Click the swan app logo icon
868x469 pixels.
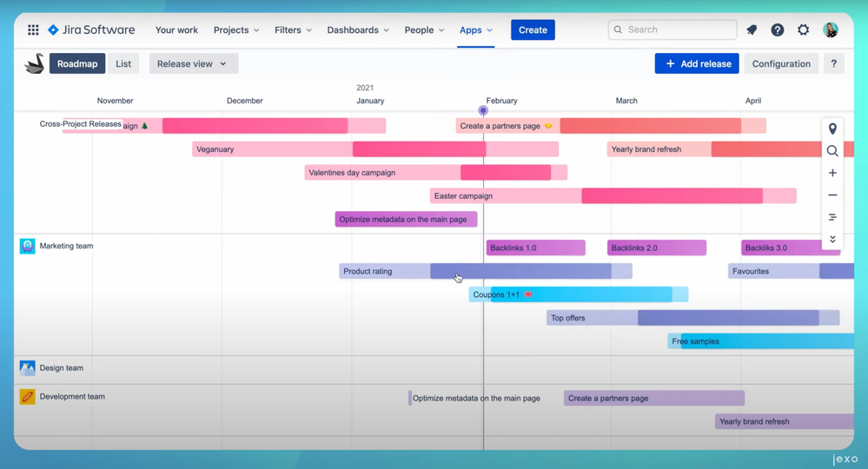pos(35,63)
